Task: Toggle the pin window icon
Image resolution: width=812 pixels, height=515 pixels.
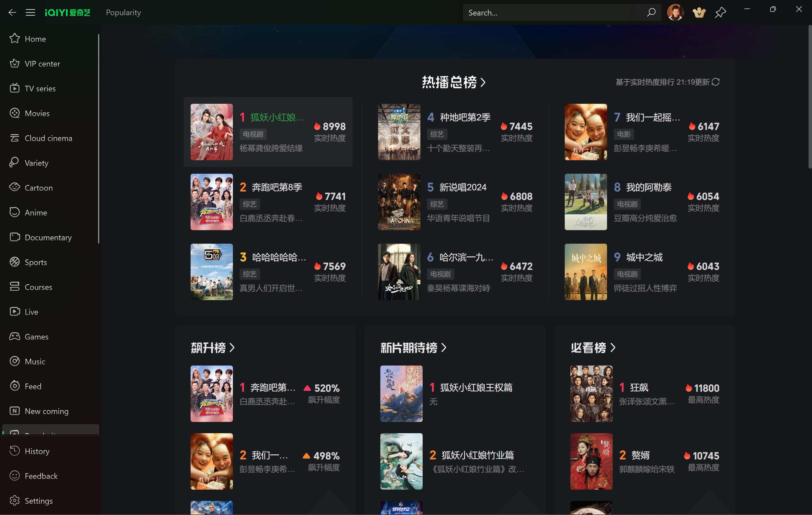Action: coord(720,12)
